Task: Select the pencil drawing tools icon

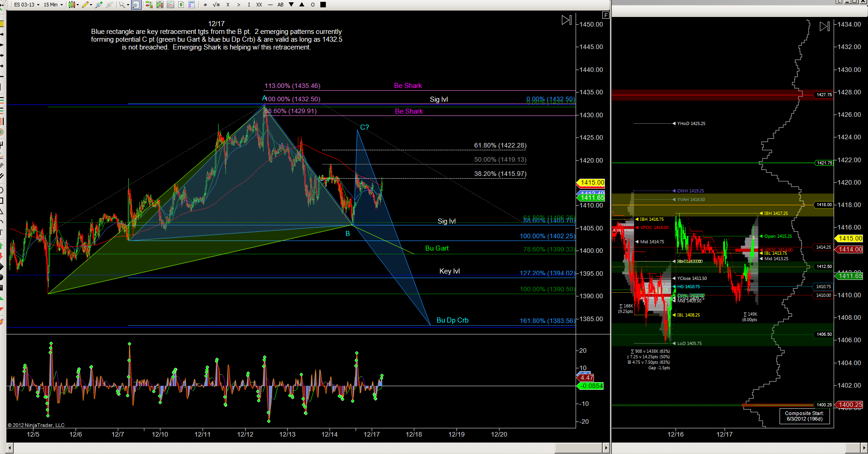Action: (x=85, y=5)
